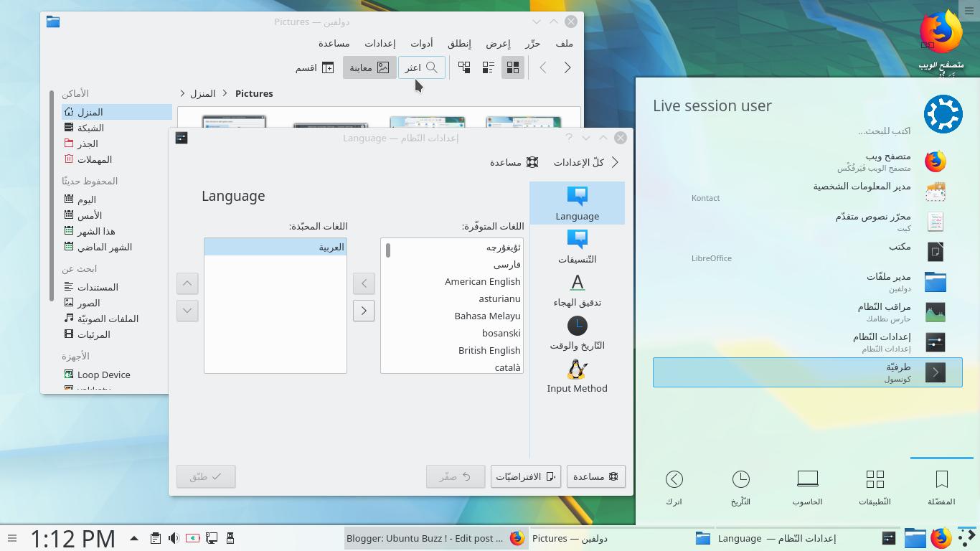980x551 pixels.
Task: Switch to the التّطبيقات tab in launcher
Action: pyautogui.click(x=875, y=486)
